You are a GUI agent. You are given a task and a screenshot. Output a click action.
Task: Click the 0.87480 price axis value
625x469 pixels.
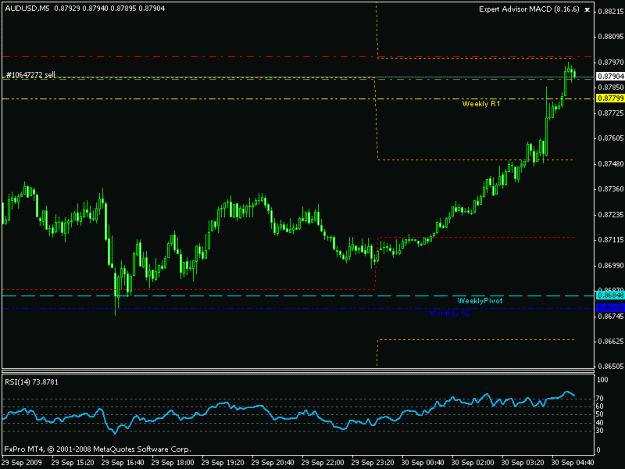point(611,164)
